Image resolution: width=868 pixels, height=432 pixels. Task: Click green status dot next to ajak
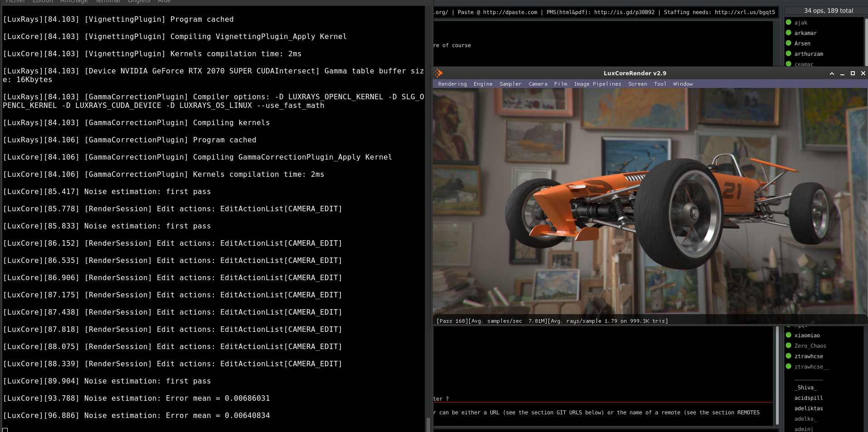click(x=789, y=22)
